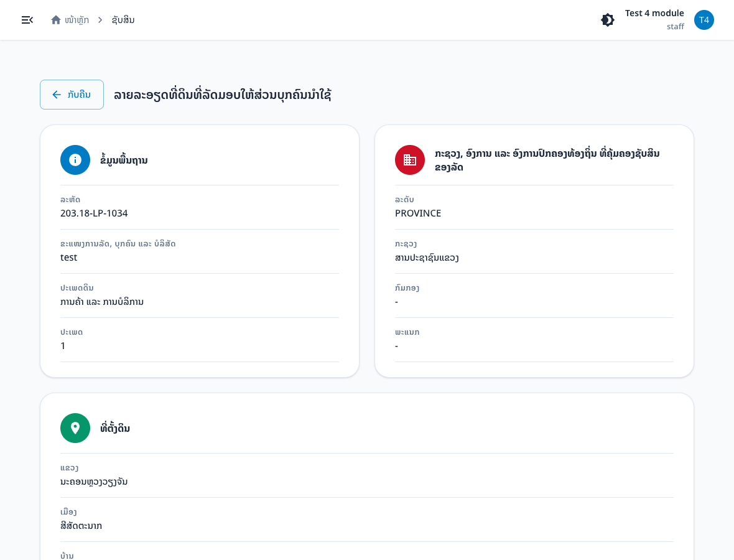
Task: Click the staff role label
Action: tap(675, 27)
